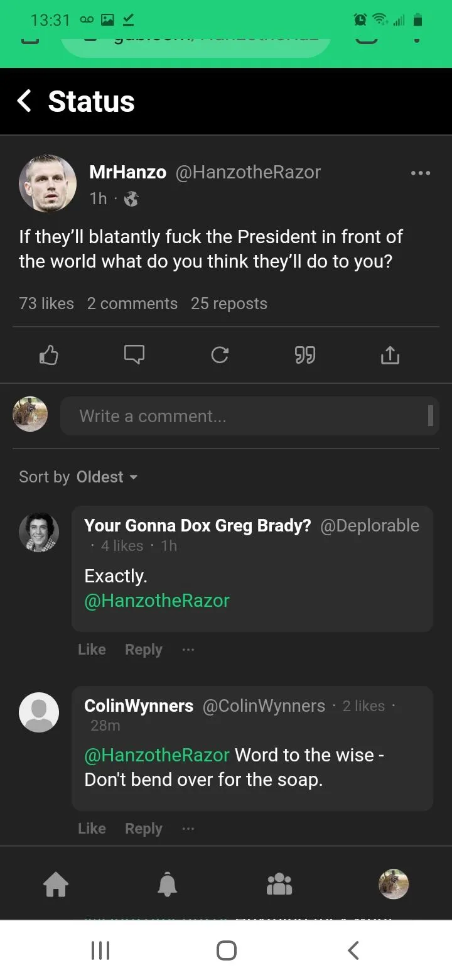The height and width of the screenshot is (980, 452).
Task: Like the comment saying "Exactly."
Action: point(92,650)
